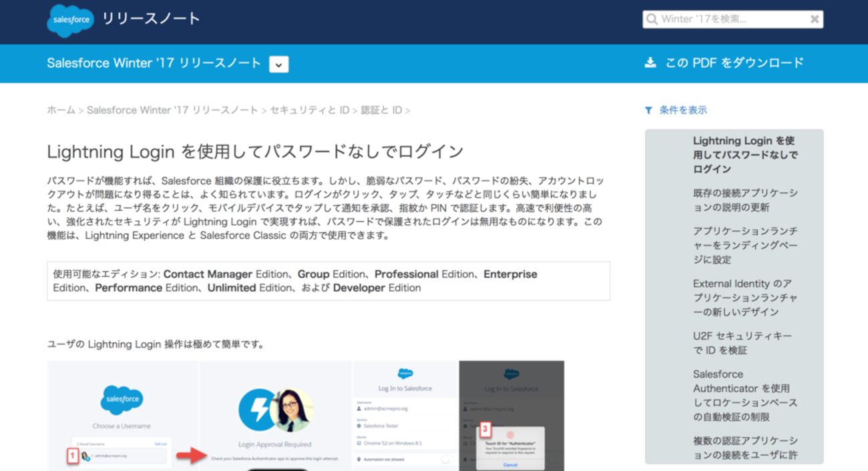Open sidebar item 既存の接続アプリケーションの説明の更新

coord(745,200)
